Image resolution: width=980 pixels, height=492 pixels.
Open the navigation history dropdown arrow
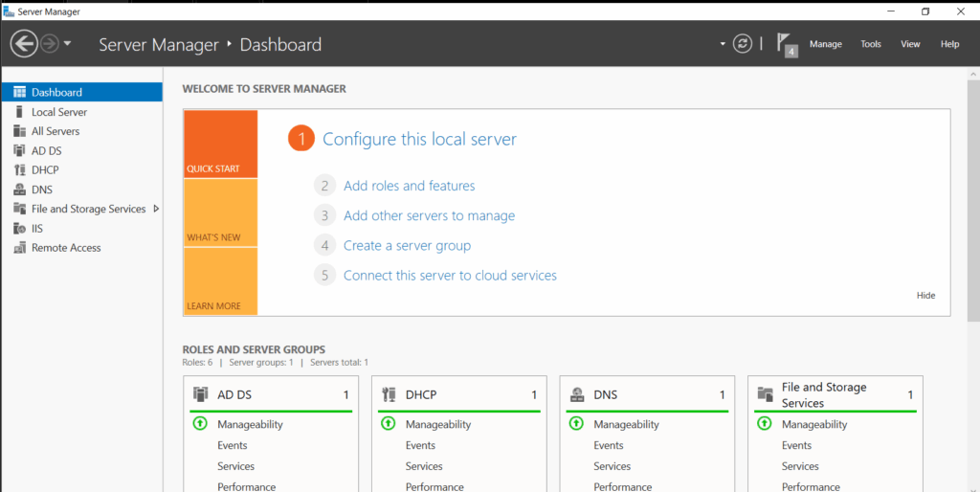pos(67,44)
